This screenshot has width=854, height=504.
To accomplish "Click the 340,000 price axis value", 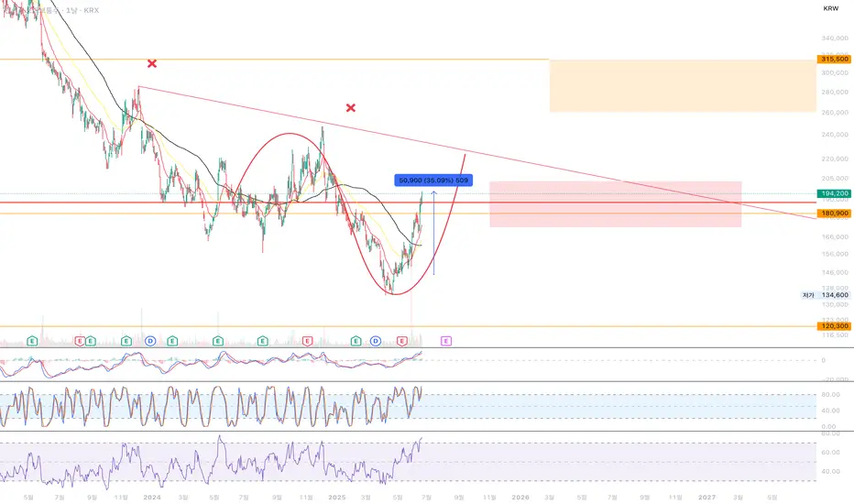I will click(835, 38).
